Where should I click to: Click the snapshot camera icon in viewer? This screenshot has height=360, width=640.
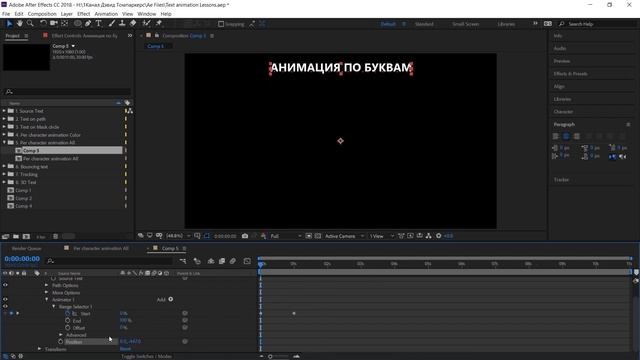[245, 236]
